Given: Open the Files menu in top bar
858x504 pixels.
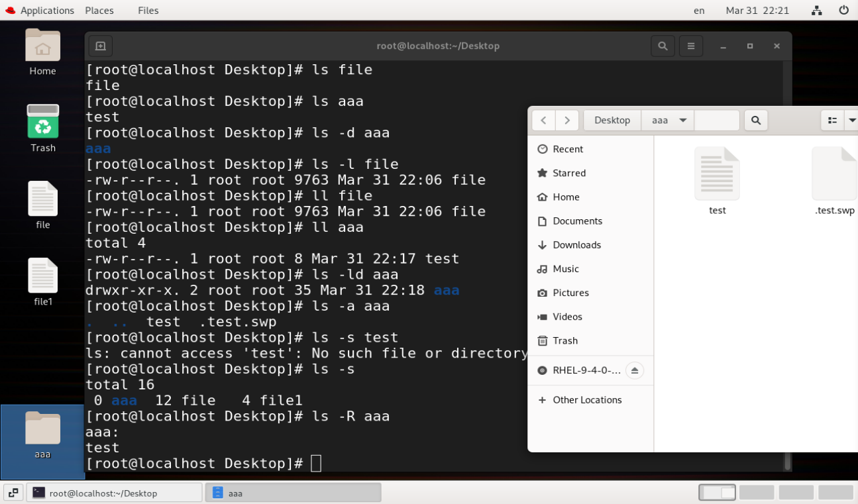Looking at the screenshot, I should (x=148, y=10).
